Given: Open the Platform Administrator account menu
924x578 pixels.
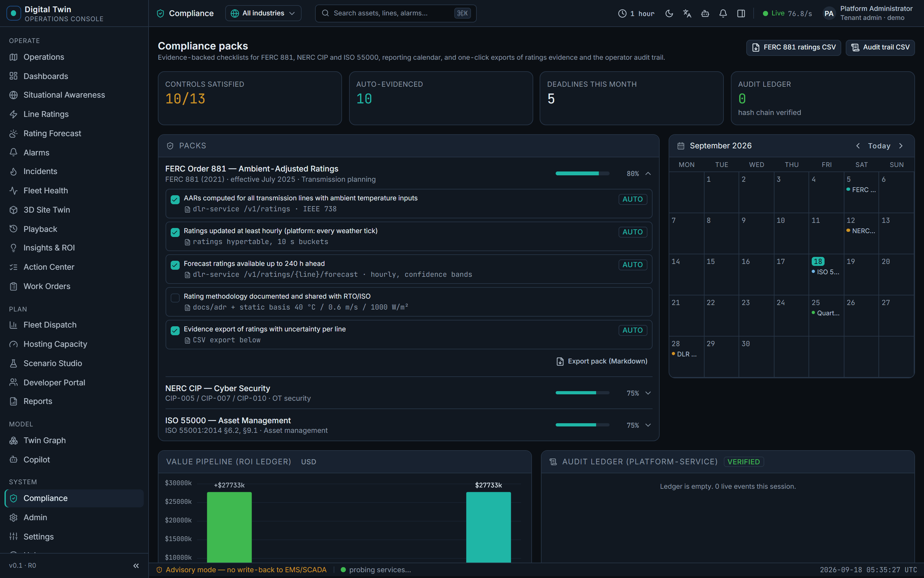Looking at the screenshot, I should (x=868, y=13).
